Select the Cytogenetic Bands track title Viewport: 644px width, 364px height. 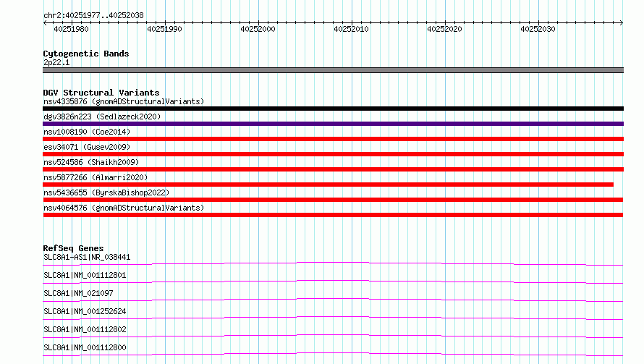(x=86, y=54)
